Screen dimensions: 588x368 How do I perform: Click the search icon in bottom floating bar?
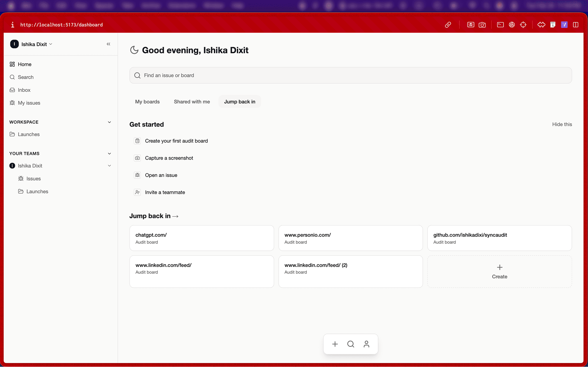pos(350,344)
